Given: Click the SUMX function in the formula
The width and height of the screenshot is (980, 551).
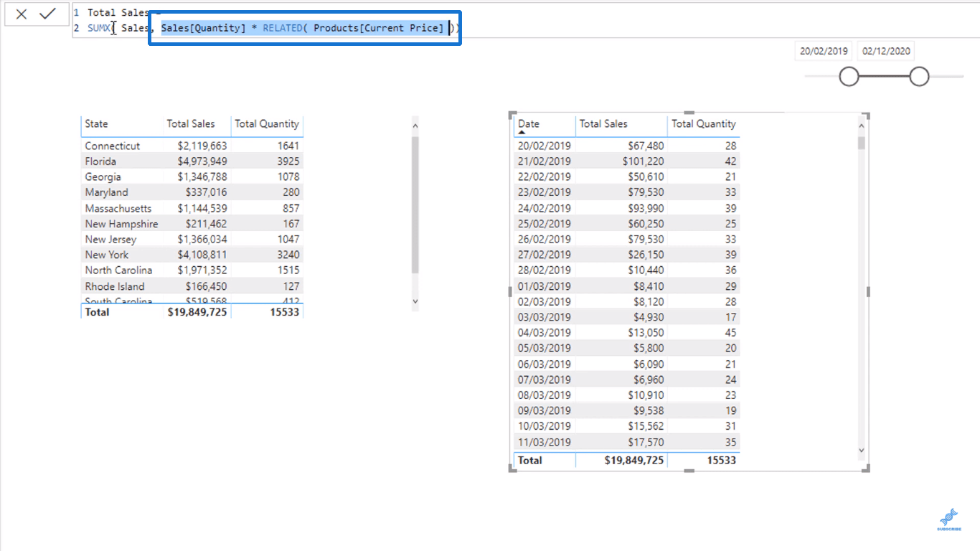Looking at the screenshot, I should tap(99, 28).
